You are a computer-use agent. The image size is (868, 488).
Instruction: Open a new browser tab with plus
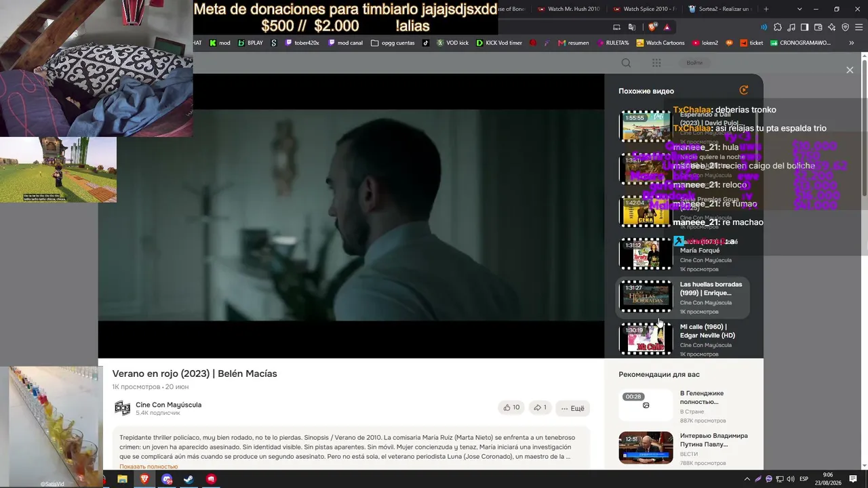(766, 9)
